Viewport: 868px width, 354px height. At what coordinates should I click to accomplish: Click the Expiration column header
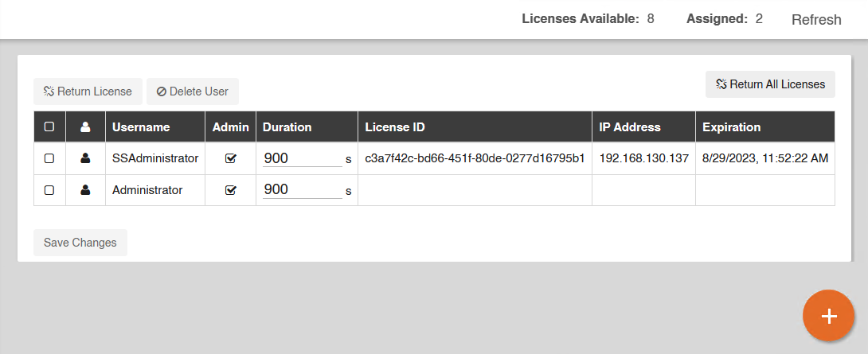point(731,127)
